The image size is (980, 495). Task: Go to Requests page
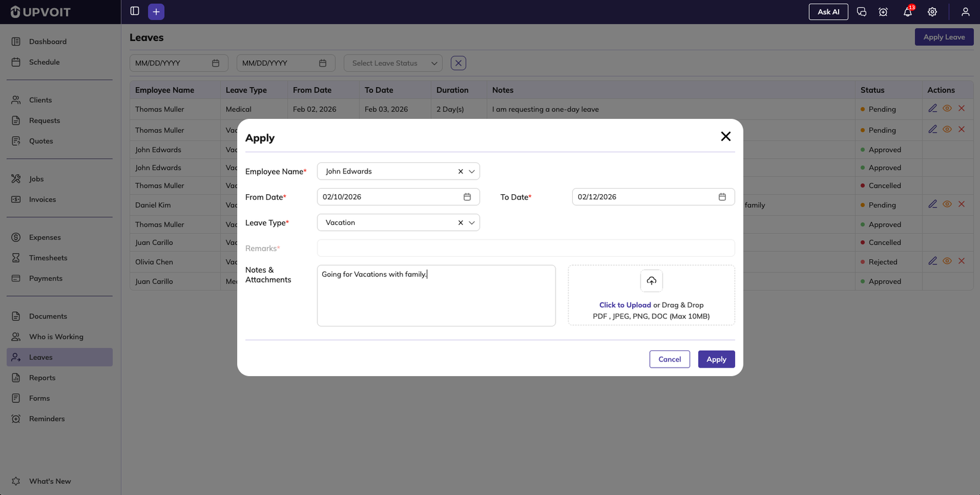59,121
